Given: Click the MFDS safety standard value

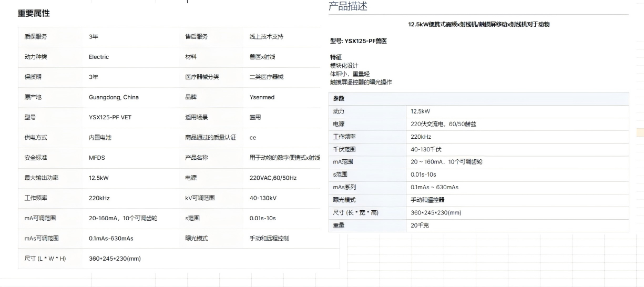Looking at the screenshot, I should point(97,158).
